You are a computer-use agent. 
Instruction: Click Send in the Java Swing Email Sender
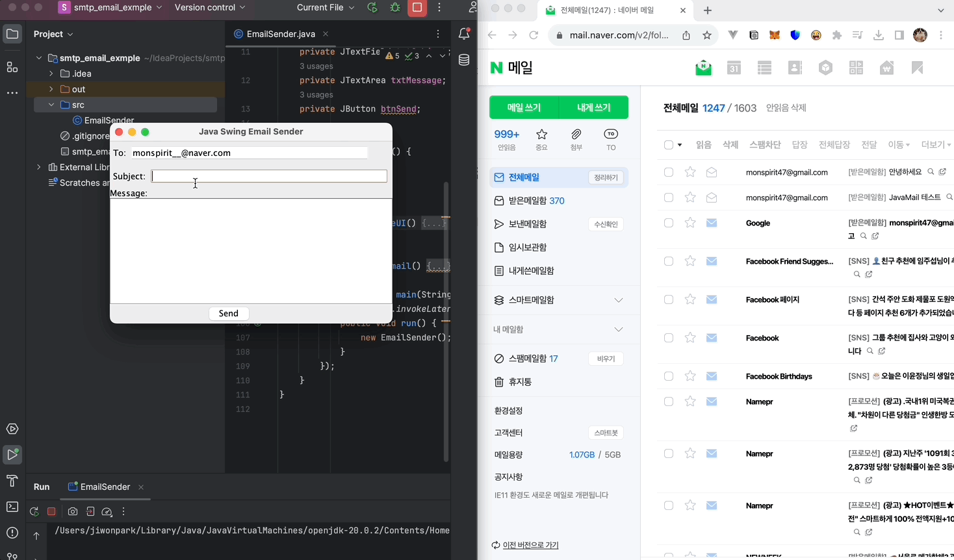click(x=229, y=313)
